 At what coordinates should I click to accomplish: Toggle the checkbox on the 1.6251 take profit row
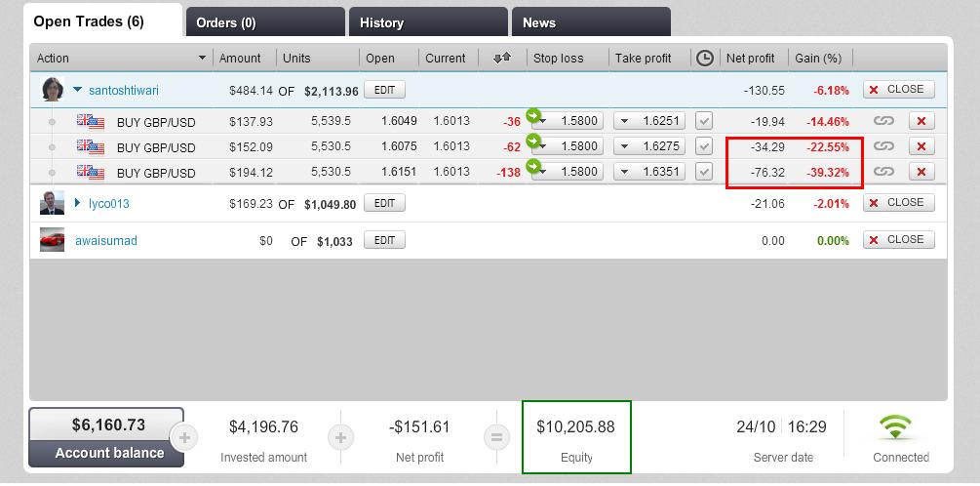(704, 121)
